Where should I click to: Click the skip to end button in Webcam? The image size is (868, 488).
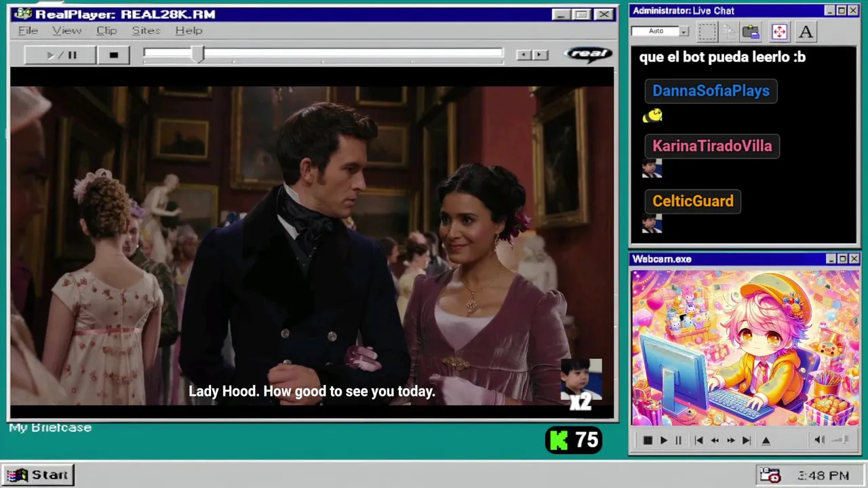click(x=747, y=441)
